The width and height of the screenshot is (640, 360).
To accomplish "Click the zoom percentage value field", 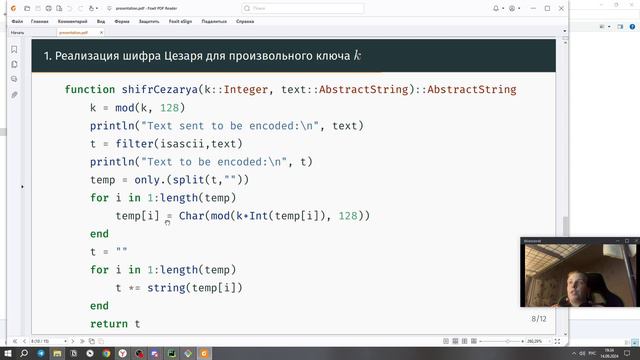I will (534, 341).
